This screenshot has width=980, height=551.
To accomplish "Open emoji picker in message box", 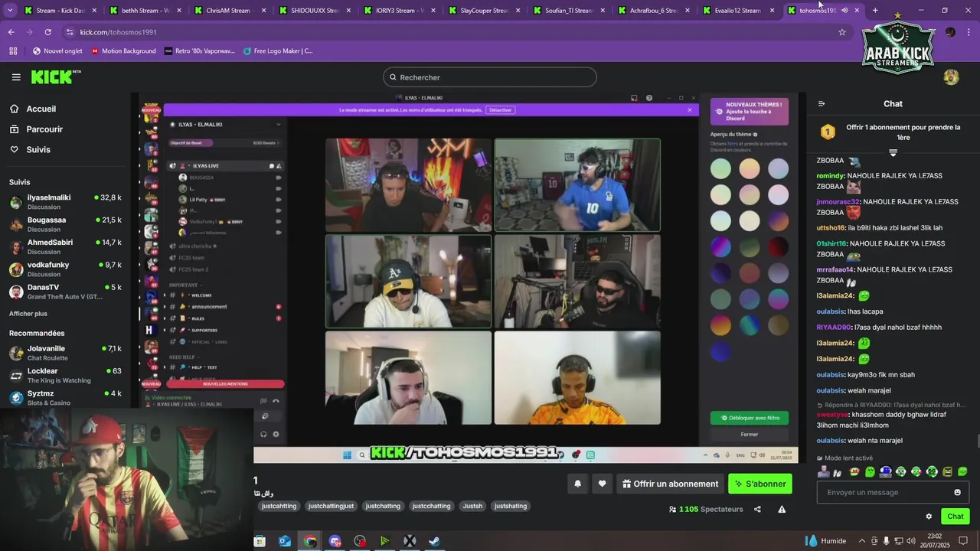I will (x=957, y=492).
